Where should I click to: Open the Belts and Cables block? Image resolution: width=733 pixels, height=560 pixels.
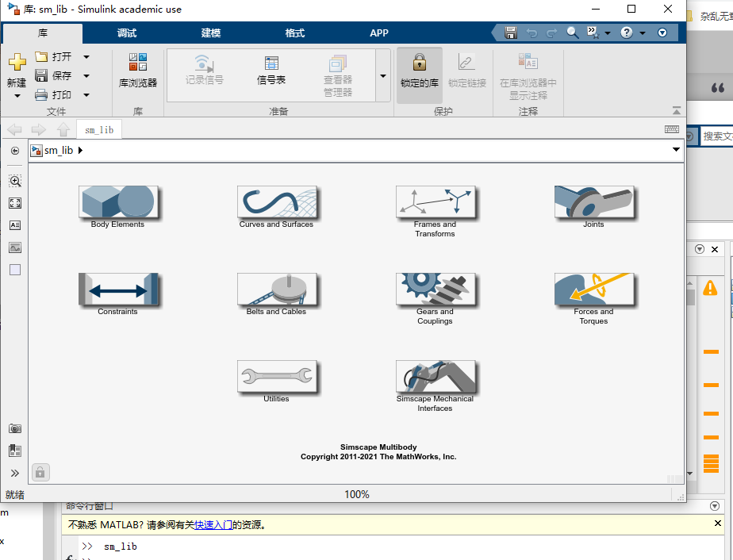coord(277,290)
